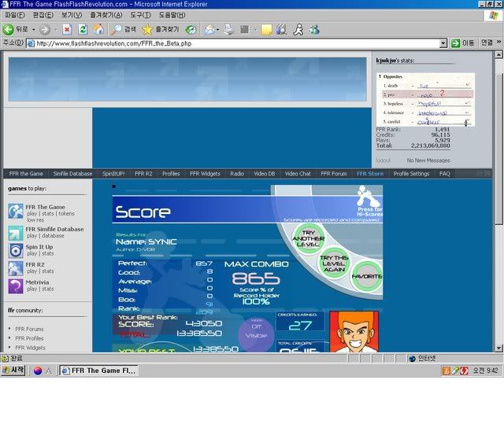Screen dimensions: 504x424
Task: Open the 도구(T) menu
Action: [140, 15]
